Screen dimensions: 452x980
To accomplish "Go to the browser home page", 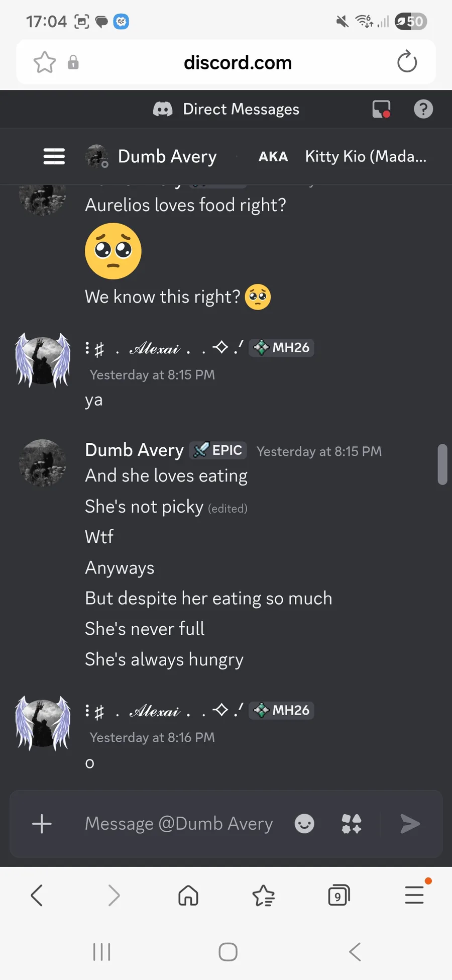I will pyautogui.click(x=188, y=895).
